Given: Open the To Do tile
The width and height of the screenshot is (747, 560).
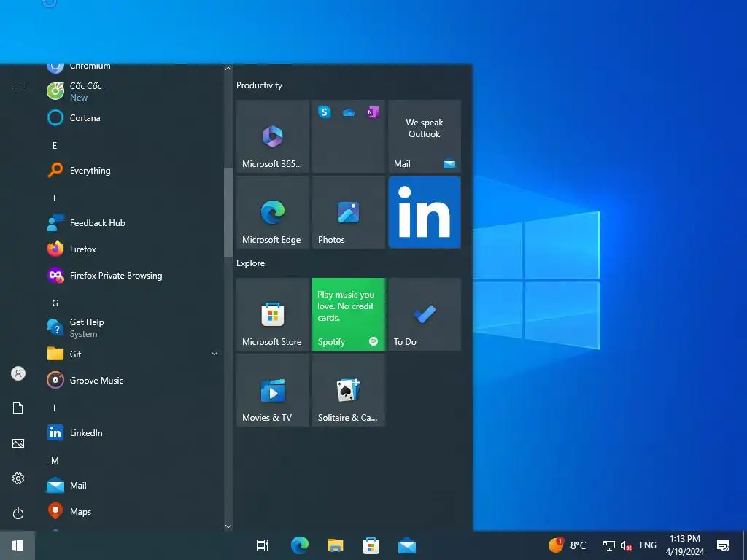Looking at the screenshot, I should pos(425,314).
